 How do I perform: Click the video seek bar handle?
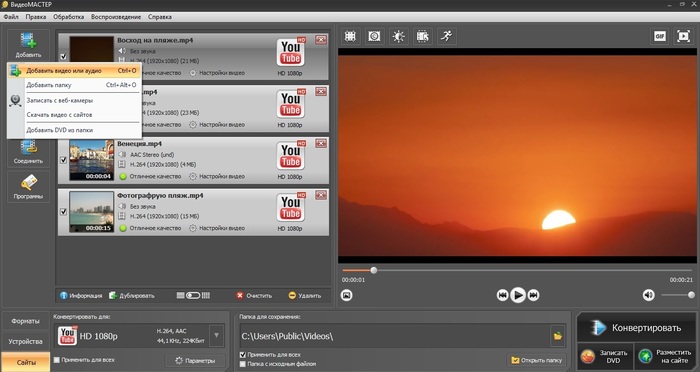[x=374, y=270]
